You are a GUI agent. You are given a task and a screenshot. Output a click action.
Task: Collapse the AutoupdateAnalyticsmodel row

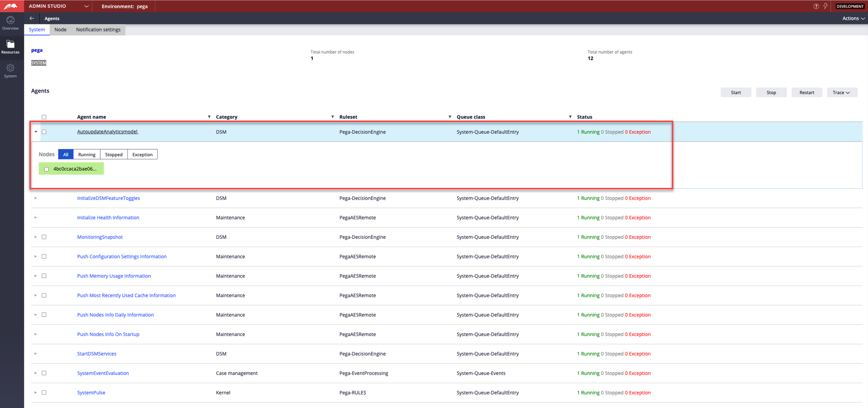pos(35,132)
